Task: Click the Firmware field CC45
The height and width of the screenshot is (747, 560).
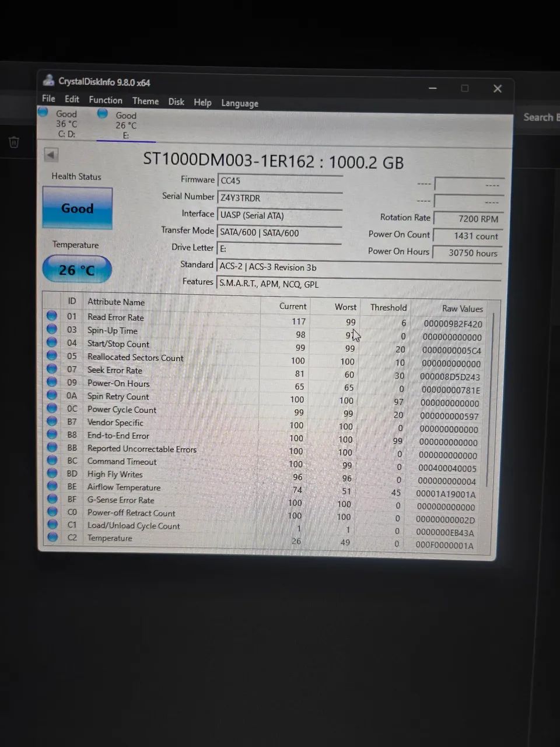Action: [x=280, y=181]
